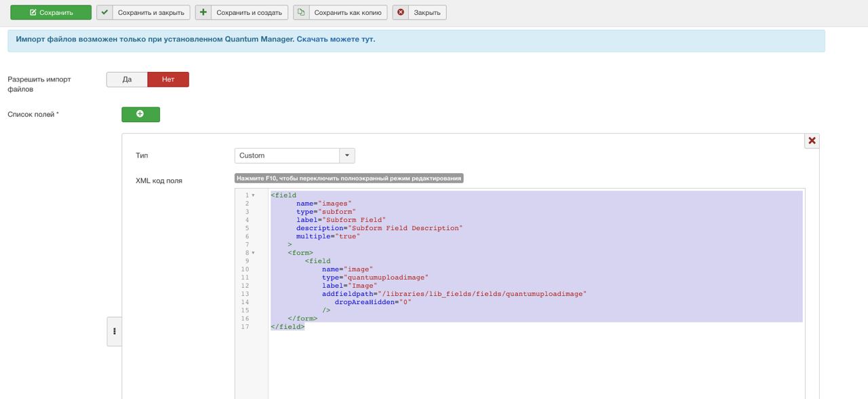Viewport: 868px width, 399px height.
Task: Click the XML код поля label
Action: [159, 180]
